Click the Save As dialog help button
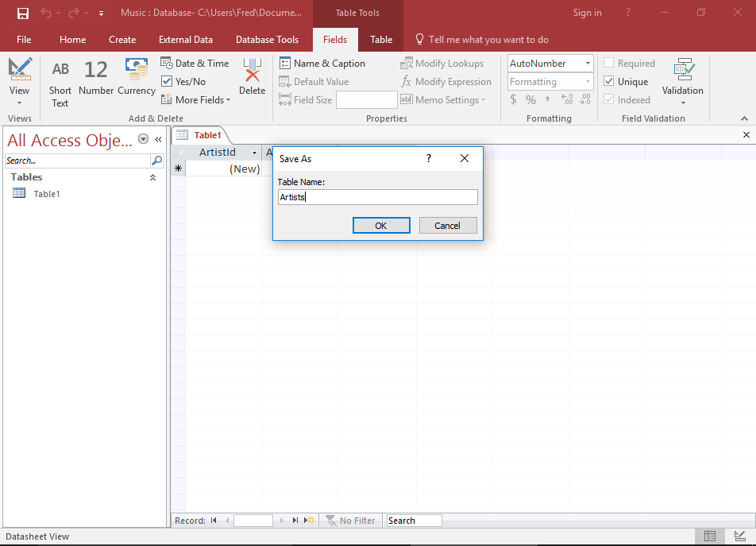Image resolution: width=756 pixels, height=546 pixels. coord(429,158)
